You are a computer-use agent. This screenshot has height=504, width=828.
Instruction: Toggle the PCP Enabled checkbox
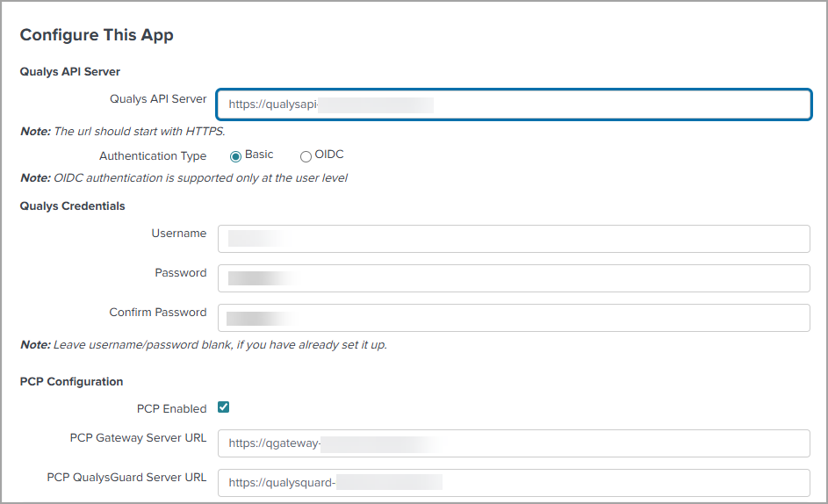pos(223,407)
